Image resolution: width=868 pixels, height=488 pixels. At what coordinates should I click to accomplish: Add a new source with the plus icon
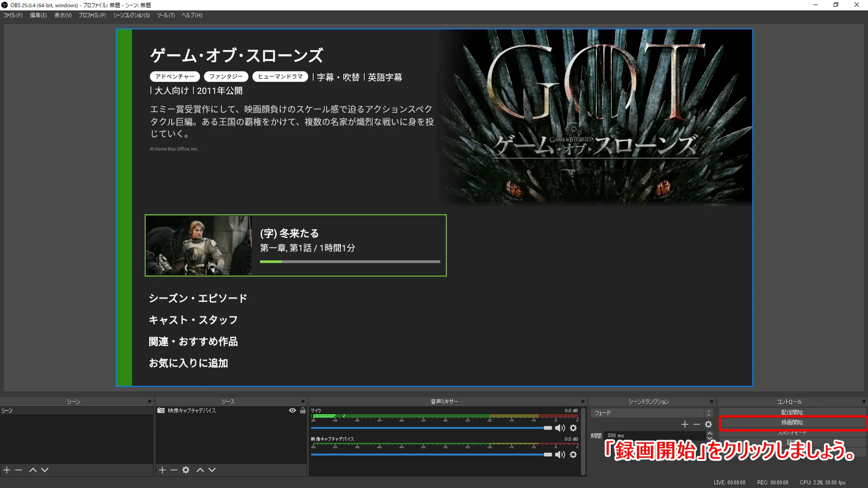click(x=162, y=470)
